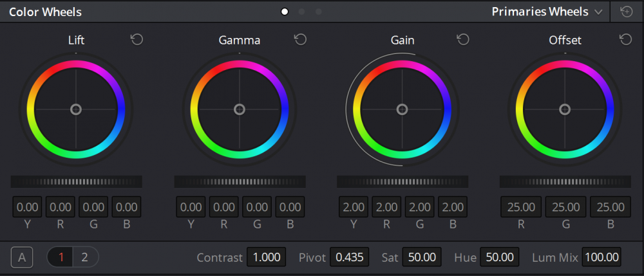Switch to page 2 of adjustments
This screenshot has width=644, height=276.
pyautogui.click(x=84, y=258)
